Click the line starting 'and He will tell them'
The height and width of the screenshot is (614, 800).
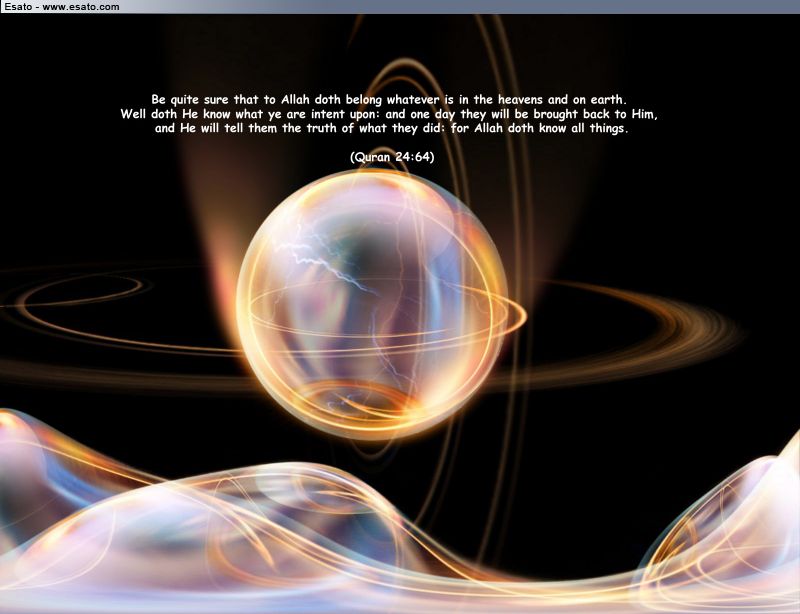(x=392, y=128)
